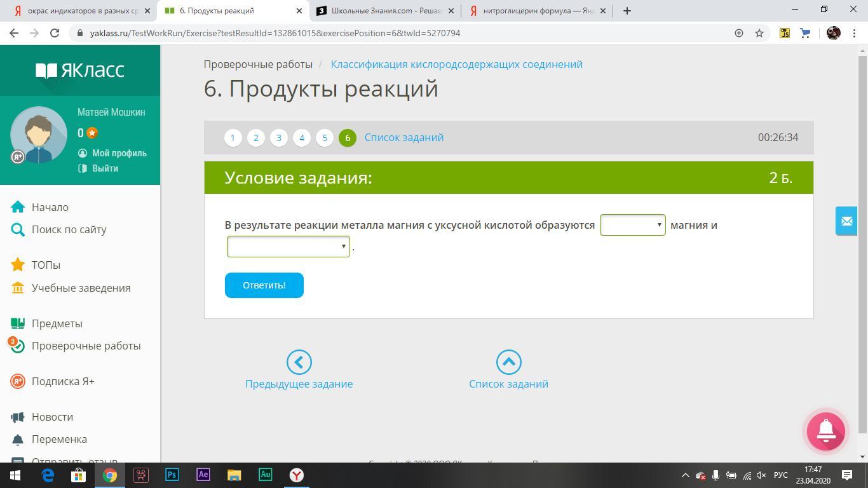Reload the page with the refresh icon
868x488 pixels.
pyautogui.click(x=55, y=33)
